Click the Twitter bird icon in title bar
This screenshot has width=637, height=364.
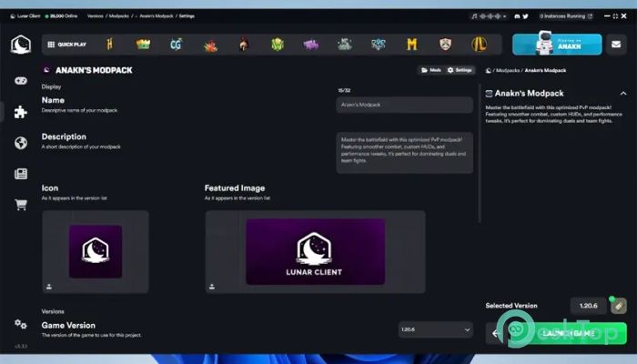(x=525, y=16)
